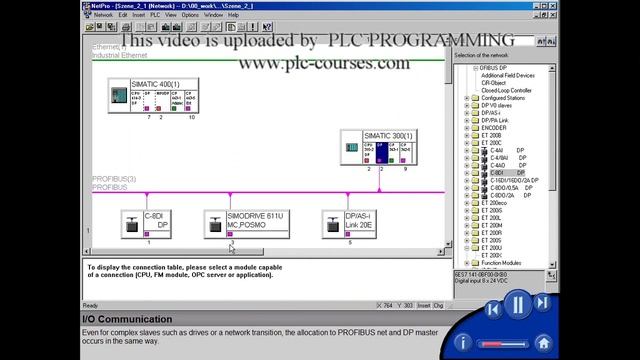
Task: Select C-4/8AI DP in catalog
Action: click(x=508, y=158)
